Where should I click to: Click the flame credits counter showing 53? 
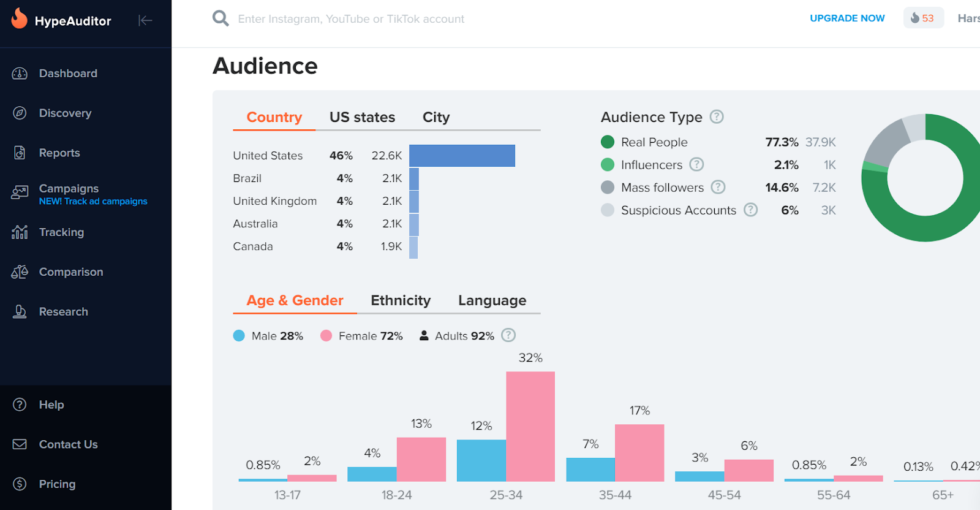[x=923, y=18]
